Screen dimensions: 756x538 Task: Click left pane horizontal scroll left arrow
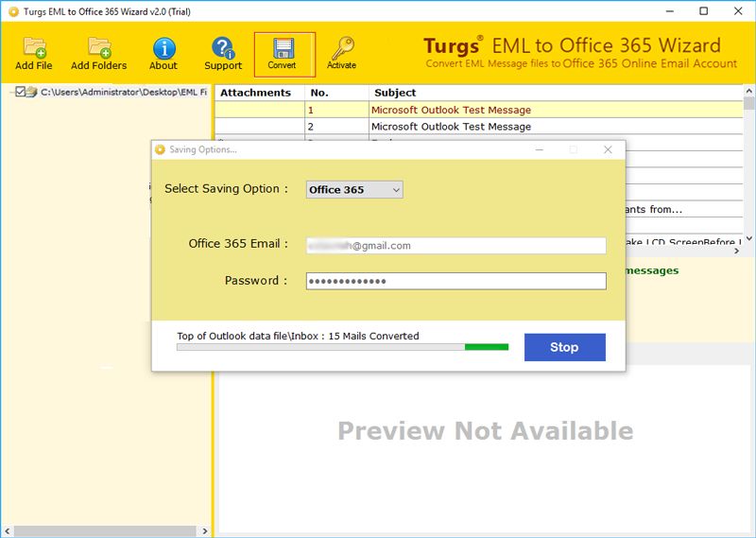(x=7, y=530)
